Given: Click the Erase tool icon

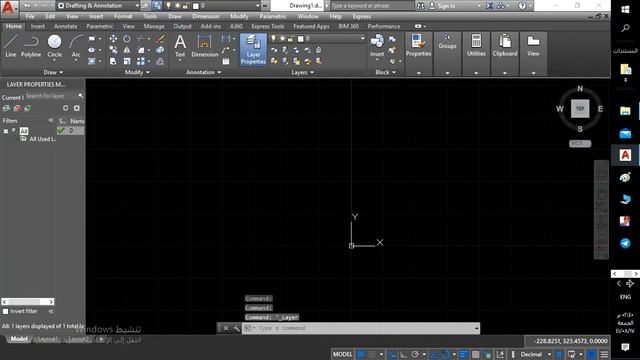Looking at the screenshot, I should 160,38.
